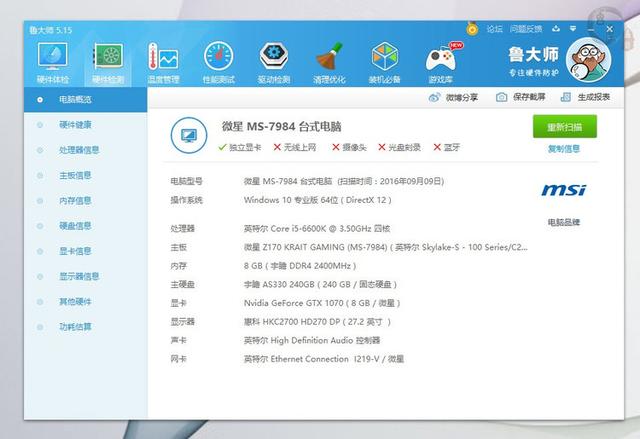Click the 重新扫描 rescan button
This screenshot has height=439, width=640.
click(564, 128)
